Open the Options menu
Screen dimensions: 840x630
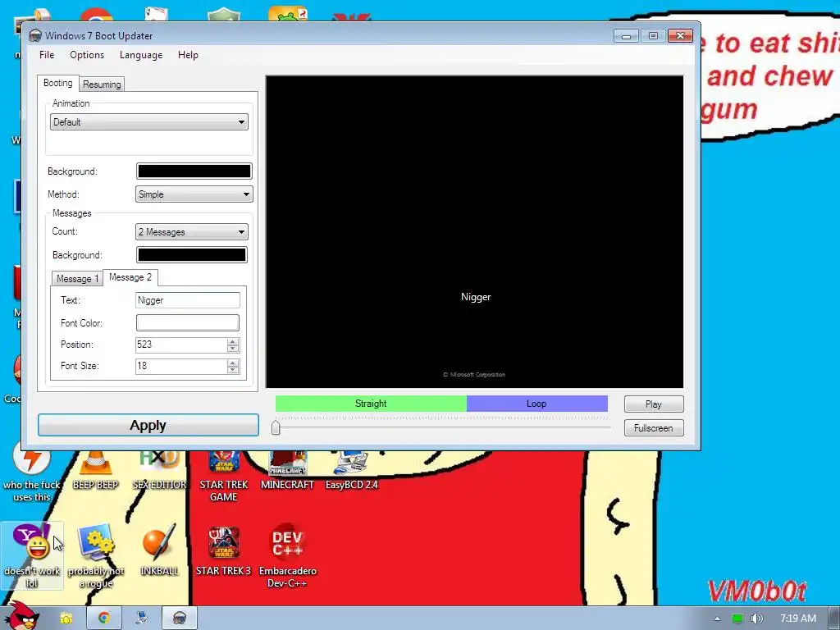tap(87, 55)
